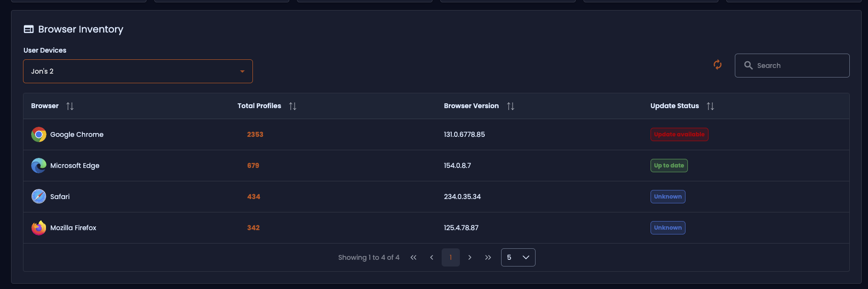Click the Total Profiles header label
This screenshot has height=289, width=868.
click(259, 106)
